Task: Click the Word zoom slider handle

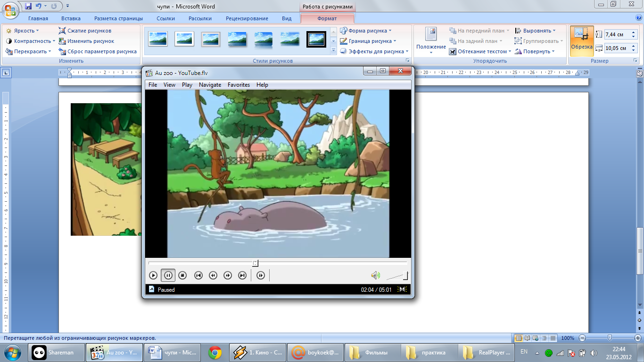Action: 610,337
